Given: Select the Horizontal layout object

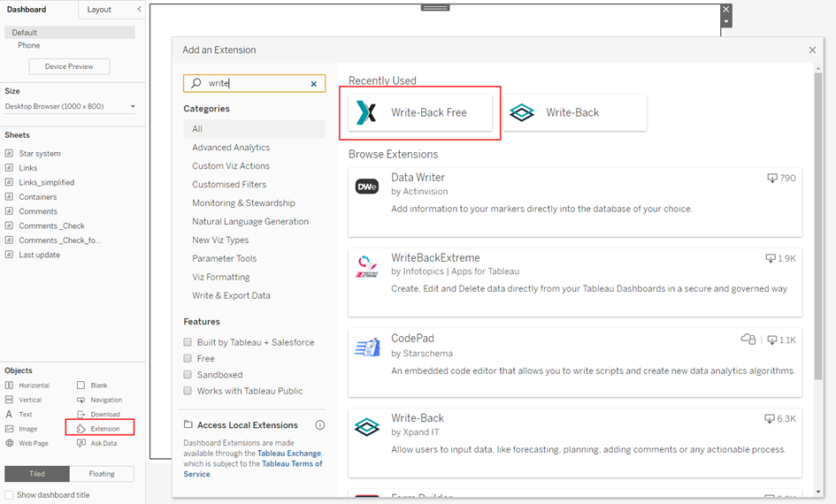Looking at the screenshot, I should [x=27, y=386].
